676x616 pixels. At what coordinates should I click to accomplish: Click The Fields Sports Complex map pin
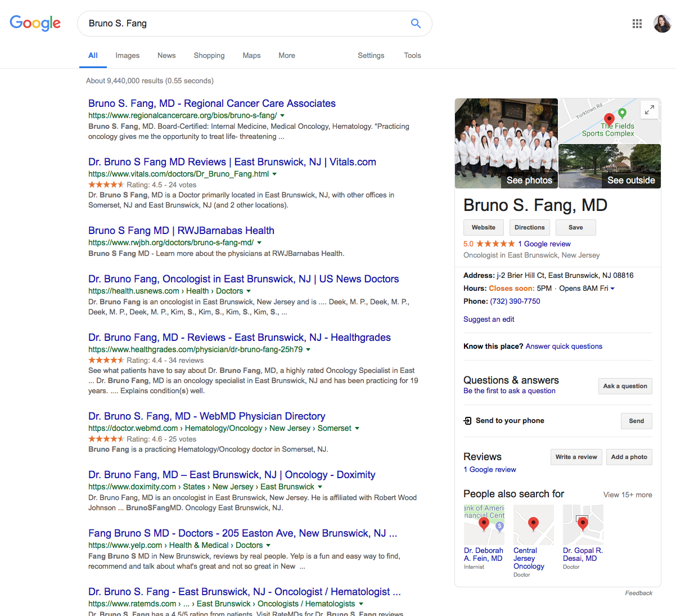point(622,113)
